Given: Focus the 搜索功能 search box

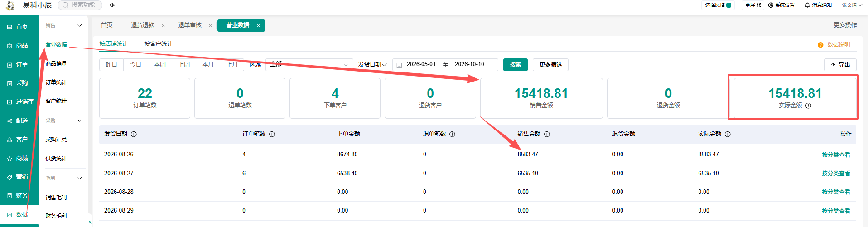Looking at the screenshot, I should (x=80, y=5).
